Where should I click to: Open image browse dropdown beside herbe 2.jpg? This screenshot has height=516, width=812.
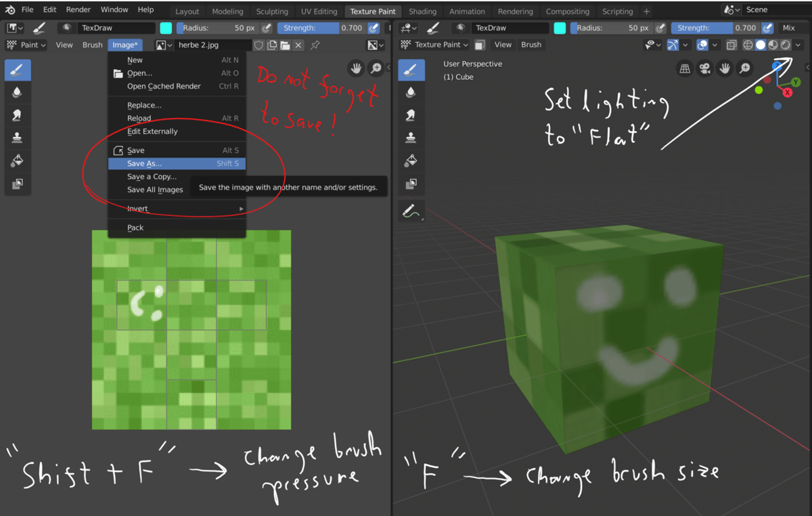tap(164, 45)
